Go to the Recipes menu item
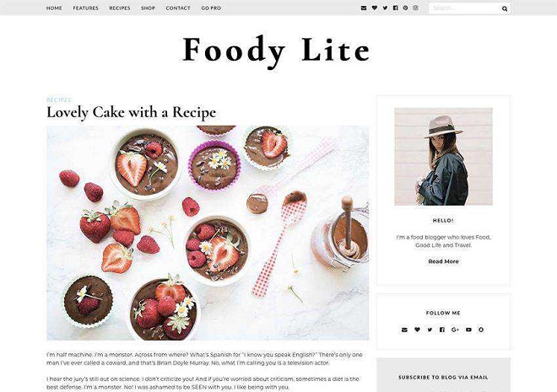The height and width of the screenshot is (392, 557). pyautogui.click(x=120, y=8)
